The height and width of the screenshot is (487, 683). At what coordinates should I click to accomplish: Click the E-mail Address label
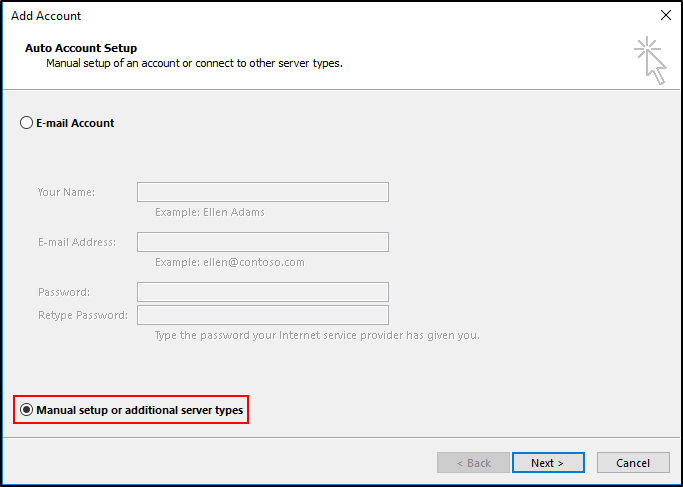[77, 242]
